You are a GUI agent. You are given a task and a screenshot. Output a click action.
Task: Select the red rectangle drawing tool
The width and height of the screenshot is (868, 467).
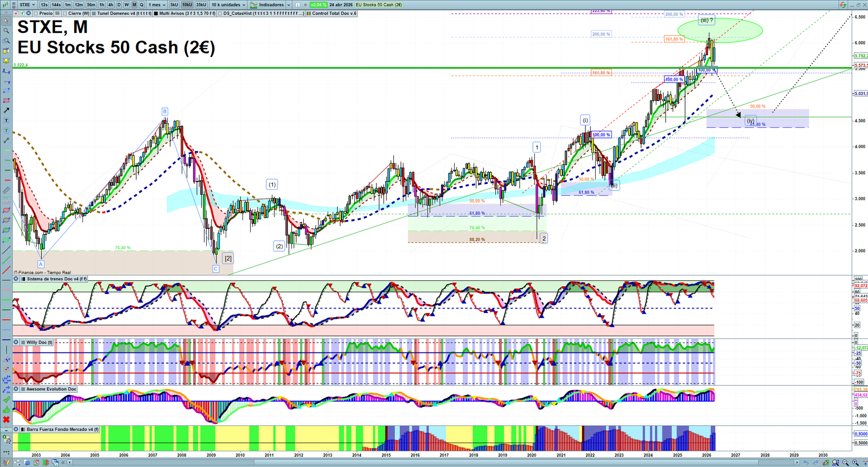pyautogui.click(x=7, y=101)
